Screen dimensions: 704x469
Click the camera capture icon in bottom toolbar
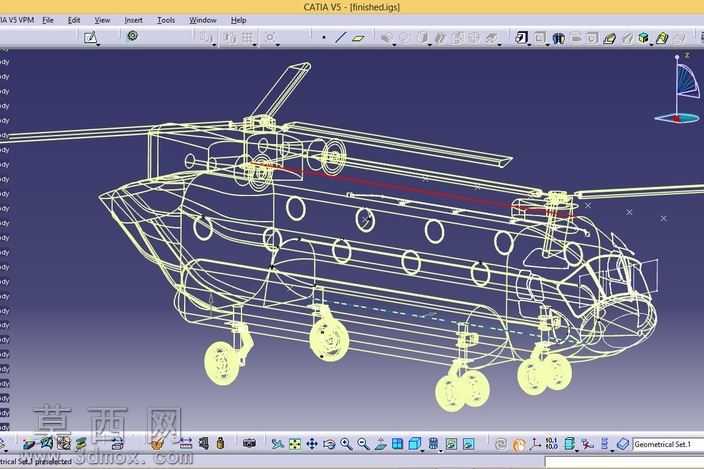click(249, 443)
